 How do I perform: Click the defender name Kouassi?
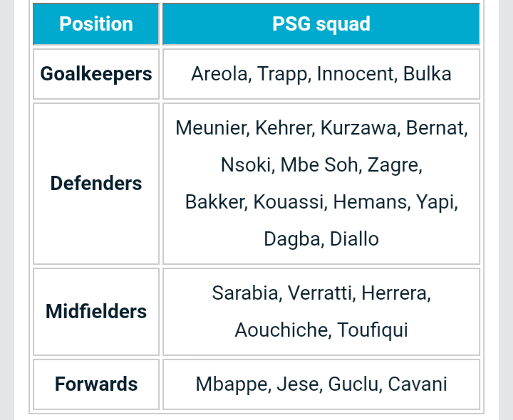[x=289, y=201]
